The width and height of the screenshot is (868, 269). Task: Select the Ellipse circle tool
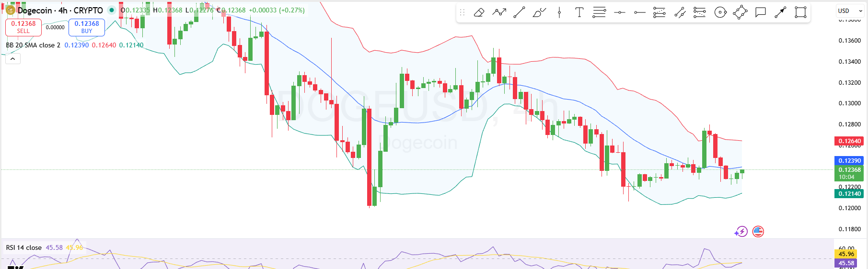pos(720,12)
